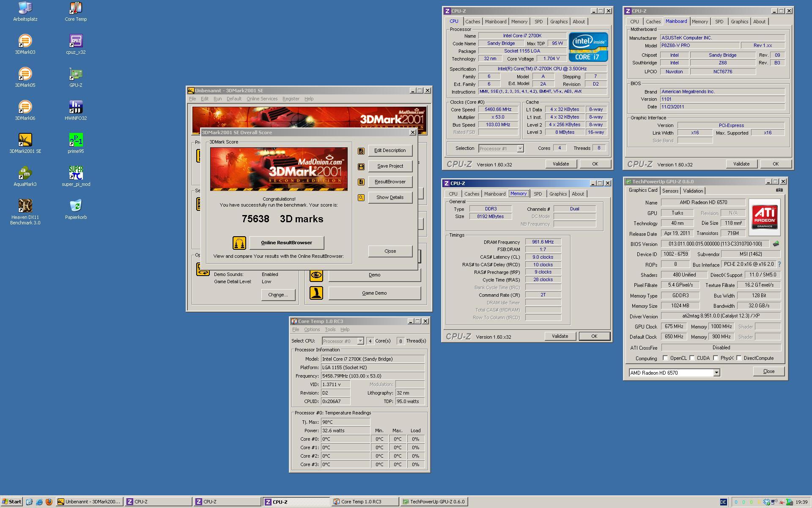
Task: Open the Validation tab in GPU-Z
Action: coord(693,191)
